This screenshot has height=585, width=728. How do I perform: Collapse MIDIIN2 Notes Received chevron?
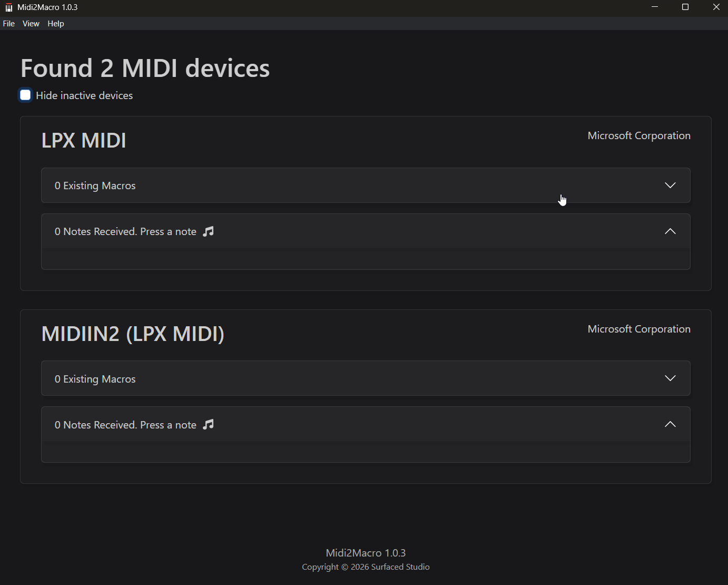click(x=670, y=424)
